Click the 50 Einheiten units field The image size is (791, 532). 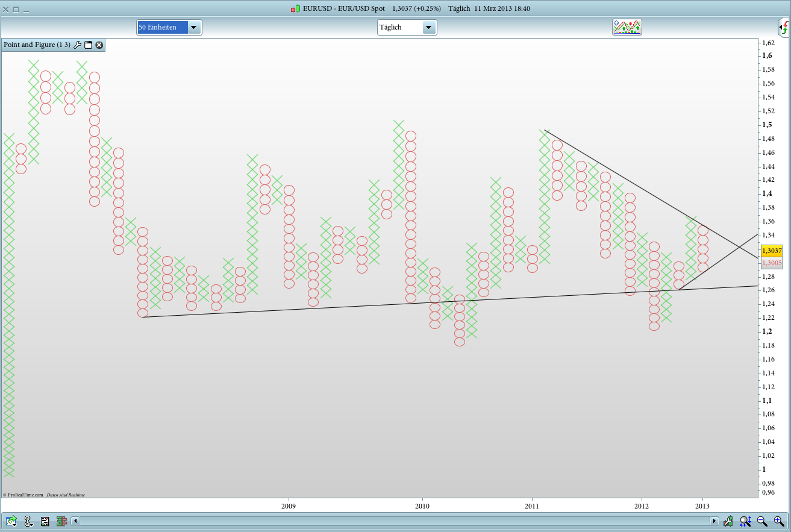163,27
